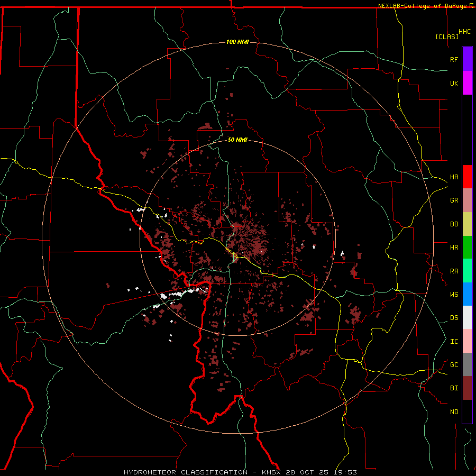Click the ND legend label
This screenshot has width=476, height=476.
(x=454, y=412)
